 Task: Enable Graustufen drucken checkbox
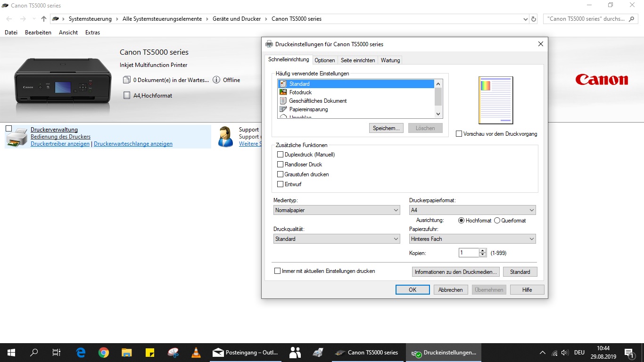point(281,174)
